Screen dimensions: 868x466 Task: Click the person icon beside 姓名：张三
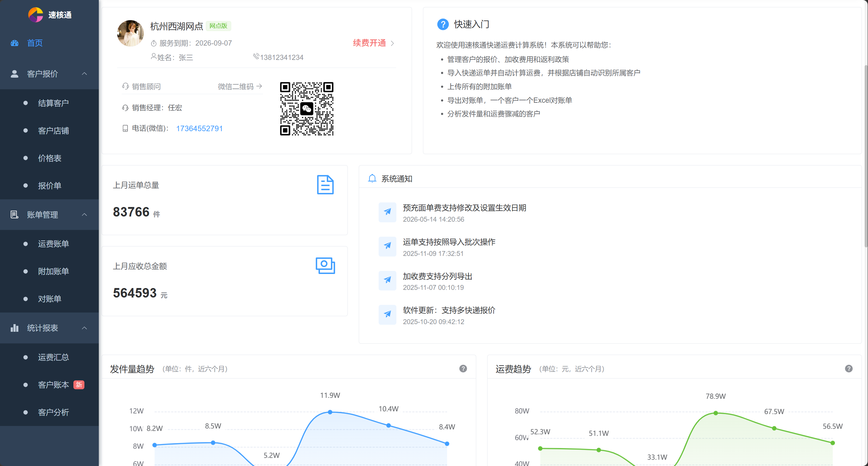(x=154, y=56)
